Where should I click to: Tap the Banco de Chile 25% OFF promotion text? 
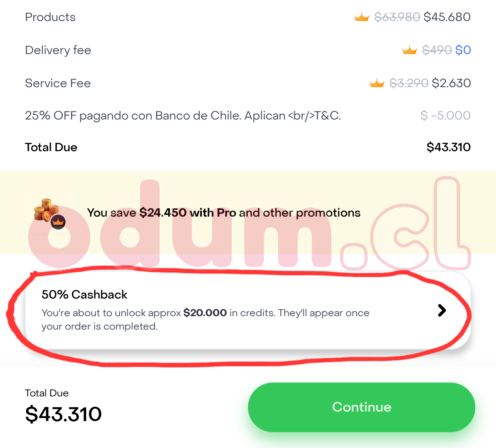pyautogui.click(x=183, y=116)
